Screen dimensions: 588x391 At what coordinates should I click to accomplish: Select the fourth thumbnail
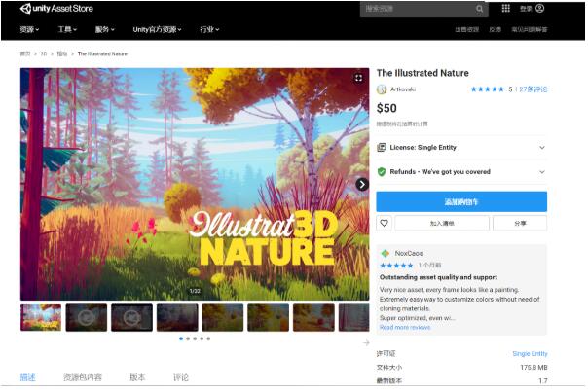click(x=177, y=318)
